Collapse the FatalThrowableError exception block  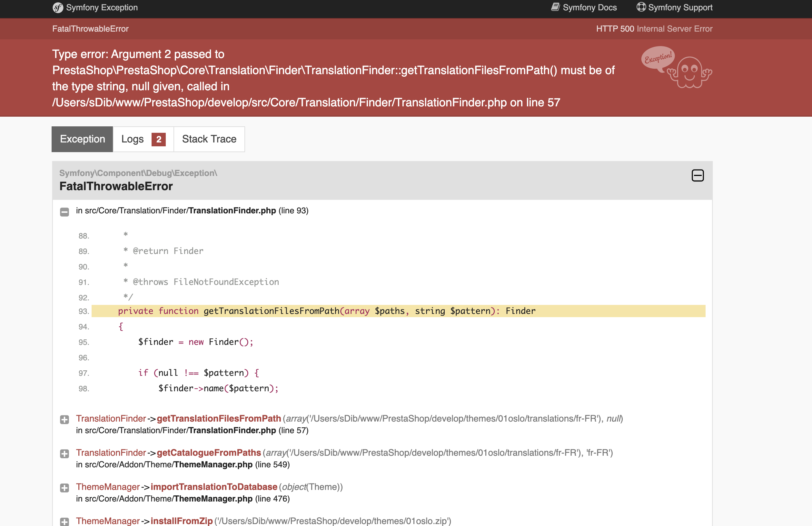pos(698,176)
